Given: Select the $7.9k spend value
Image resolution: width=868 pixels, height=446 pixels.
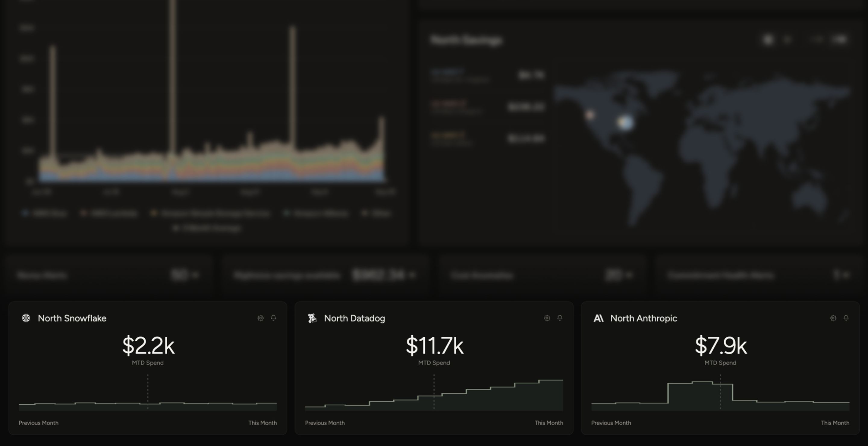Looking at the screenshot, I should click(x=721, y=346).
